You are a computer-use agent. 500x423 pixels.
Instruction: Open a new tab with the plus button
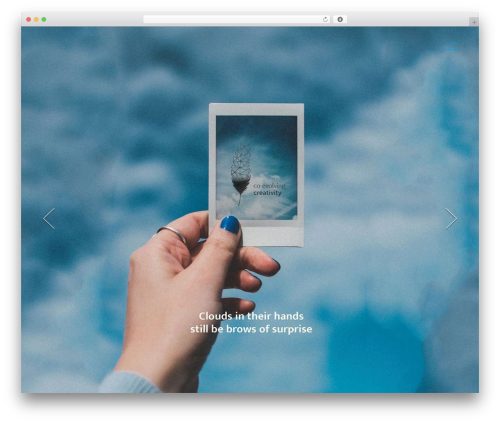click(474, 22)
